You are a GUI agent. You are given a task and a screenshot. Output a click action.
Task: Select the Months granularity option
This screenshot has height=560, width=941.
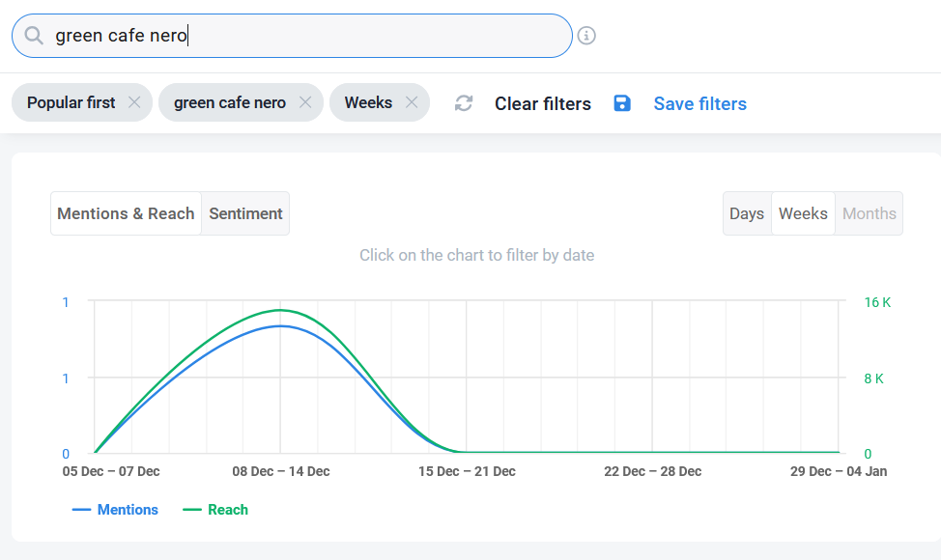pyautogui.click(x=869, y=213)
